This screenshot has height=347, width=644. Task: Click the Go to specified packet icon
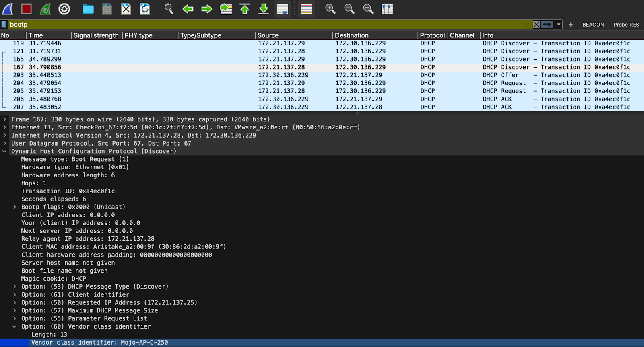click(226, 9)
